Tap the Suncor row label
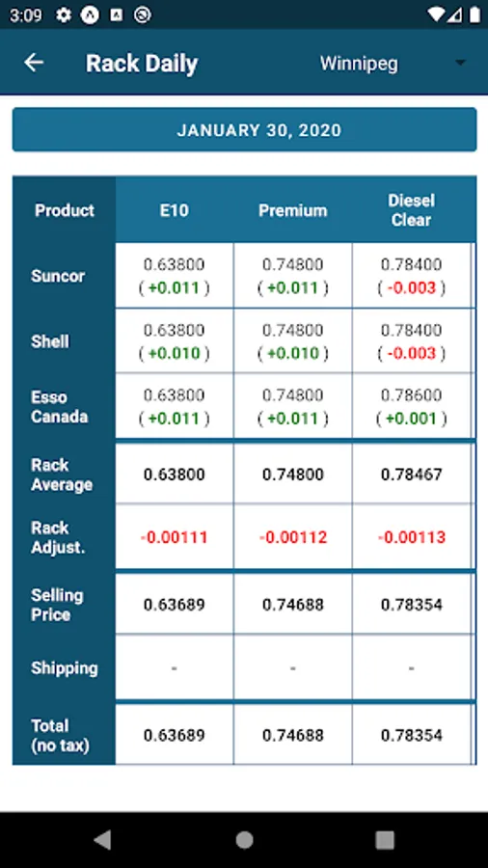The width and height of the screenshot is (488, 868). (58, 276)
